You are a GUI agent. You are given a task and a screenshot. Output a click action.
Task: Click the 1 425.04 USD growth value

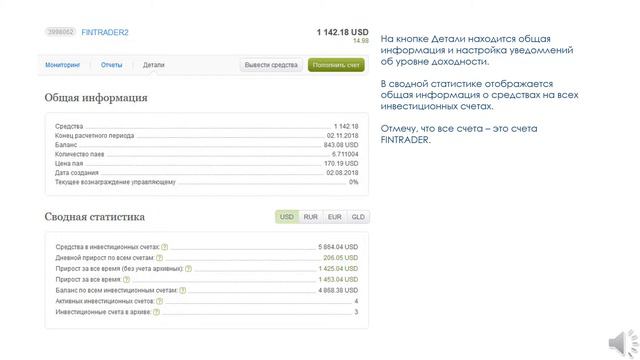tap(338, 269)
